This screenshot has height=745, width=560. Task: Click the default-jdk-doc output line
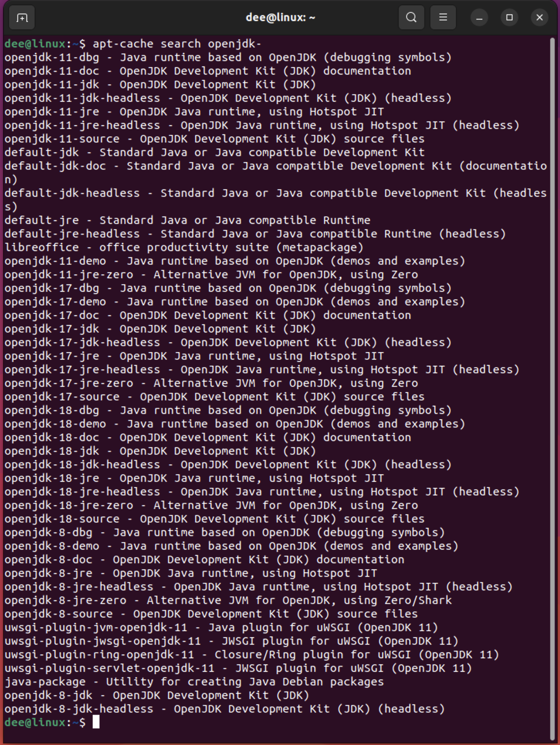[x=275, y=173]
